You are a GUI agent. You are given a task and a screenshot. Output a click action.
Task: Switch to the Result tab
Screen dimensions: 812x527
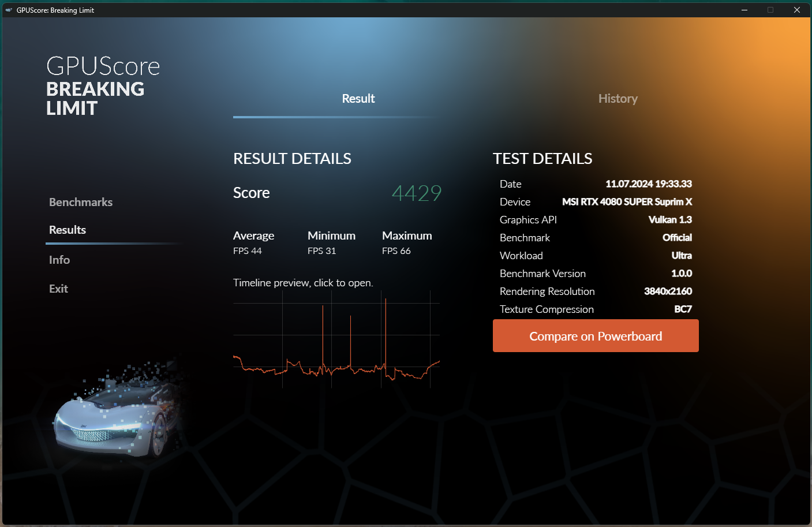click(358, 99)
